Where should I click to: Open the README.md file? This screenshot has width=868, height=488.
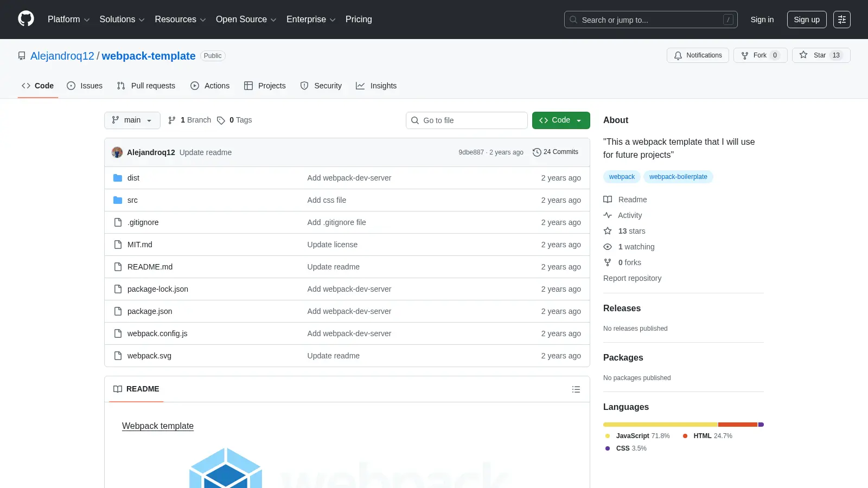tap(150, 267)
